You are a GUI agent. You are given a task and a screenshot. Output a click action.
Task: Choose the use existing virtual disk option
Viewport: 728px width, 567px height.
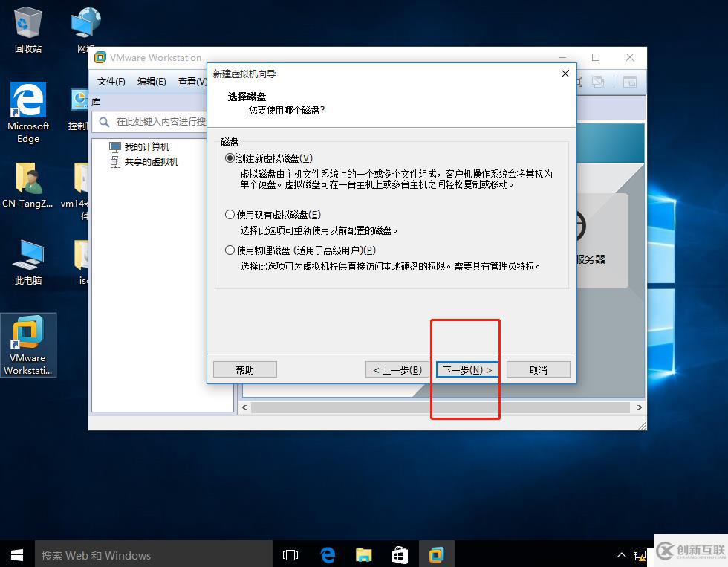point(230,215)
